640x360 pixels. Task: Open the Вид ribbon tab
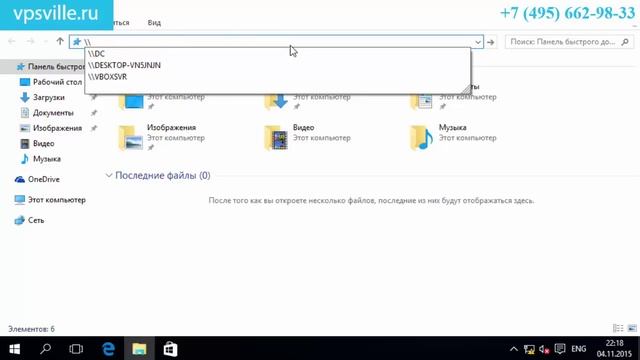tap(154, 22)
